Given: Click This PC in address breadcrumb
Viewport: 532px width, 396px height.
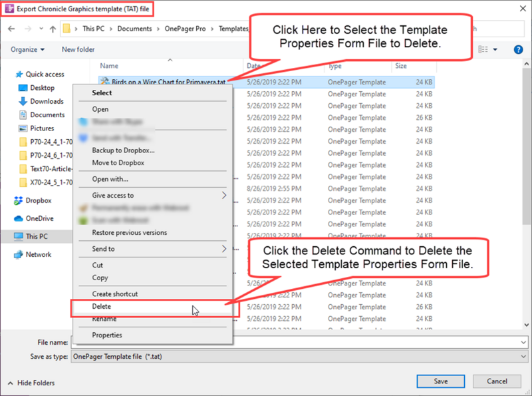Looking at the screenshot, I should pos(94,29).
